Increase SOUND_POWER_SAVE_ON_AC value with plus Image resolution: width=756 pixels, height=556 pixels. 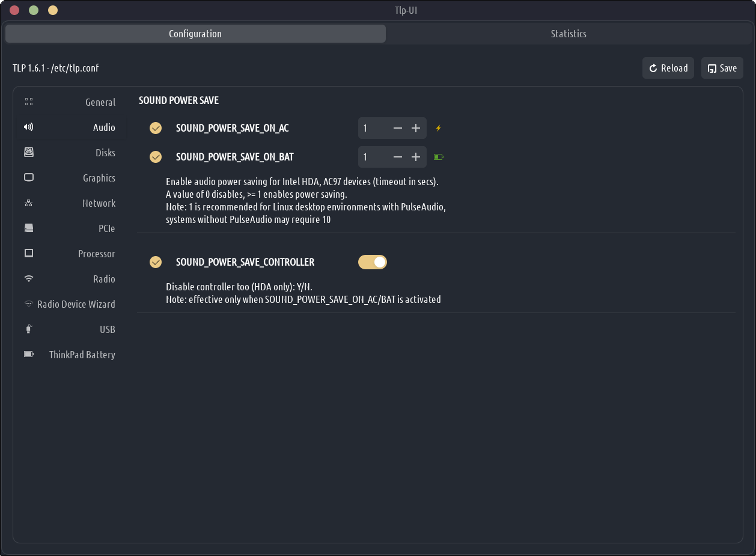(x=416, y=128)
